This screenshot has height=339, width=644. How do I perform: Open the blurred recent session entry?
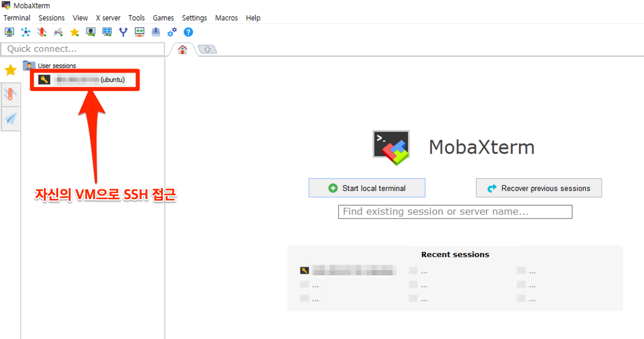pos(353,271)
